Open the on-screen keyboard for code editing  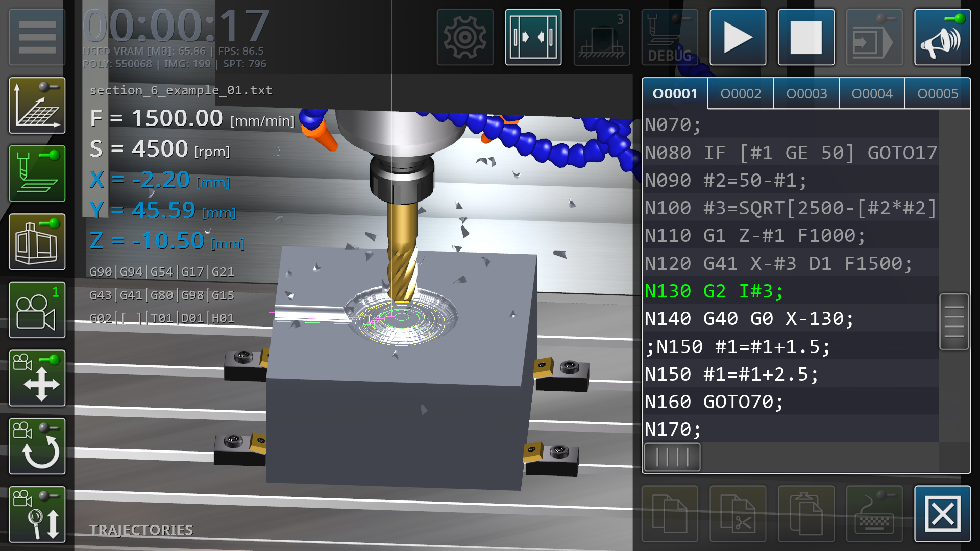coord(874,514)
